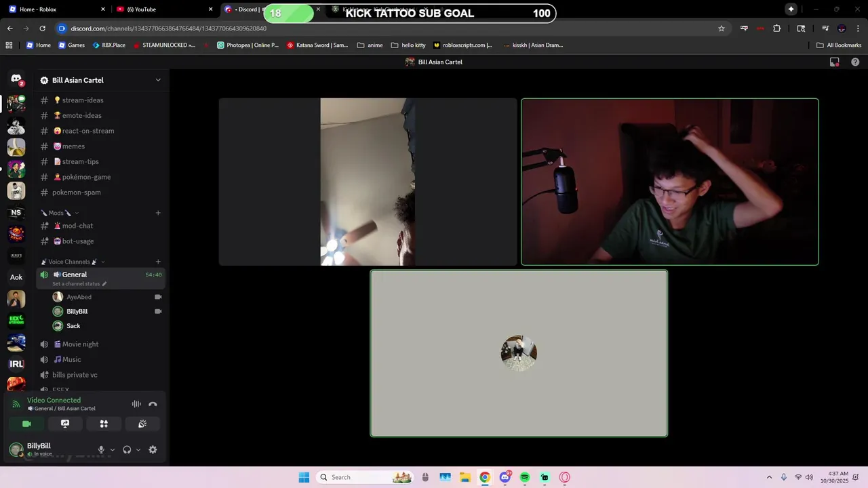Open the pokémon-game channel
Viewport: 868px width, 488px height.
point(100,177)
